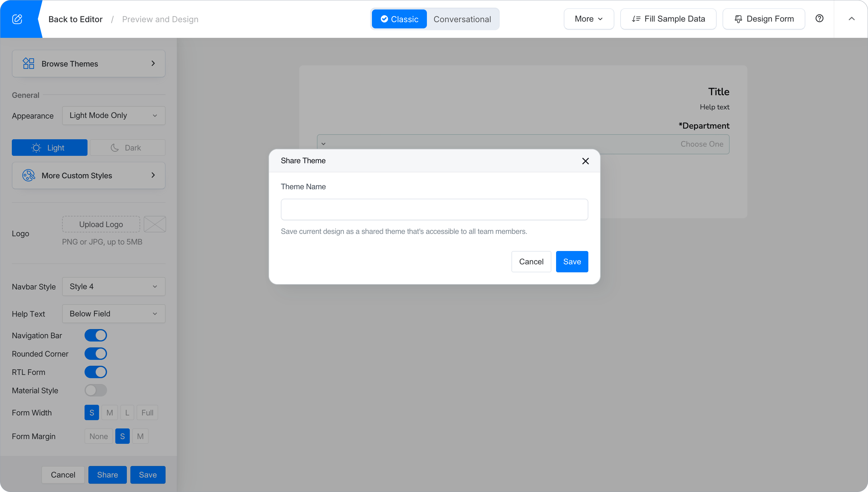Save the shared theme in dialog
This screenshot has width=868, height=492.
point(572,262)
